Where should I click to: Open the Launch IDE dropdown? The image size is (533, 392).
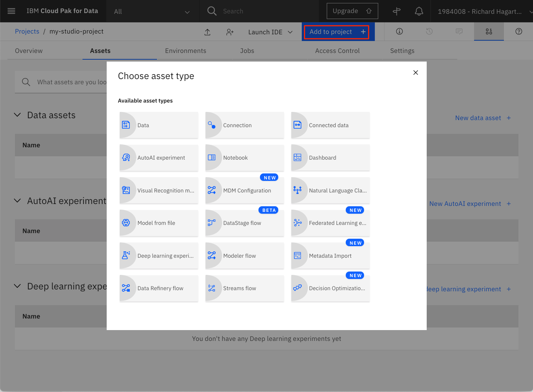270,32
